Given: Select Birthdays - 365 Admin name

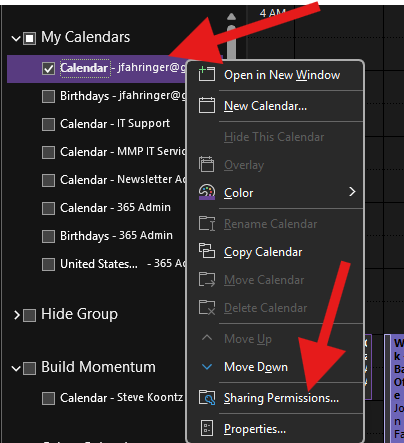Looking at the screenshot, I should [116, 236].
